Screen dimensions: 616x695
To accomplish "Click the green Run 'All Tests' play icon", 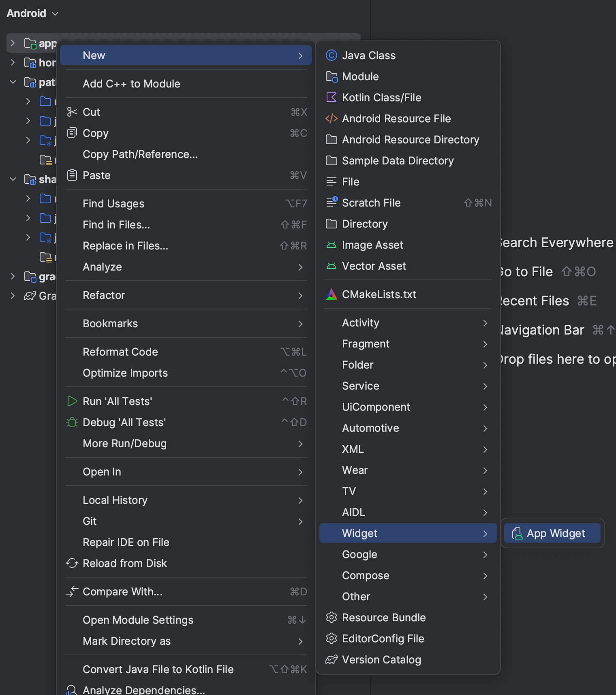I will coord(72,401).
